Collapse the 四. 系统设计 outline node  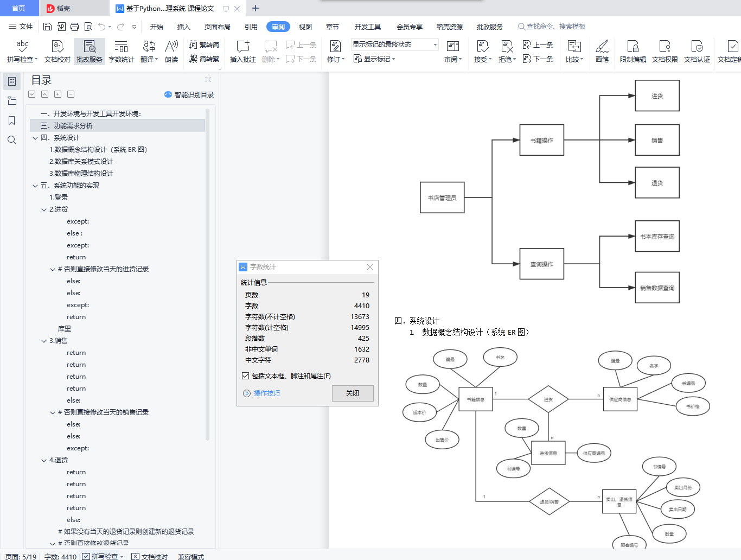35,138
